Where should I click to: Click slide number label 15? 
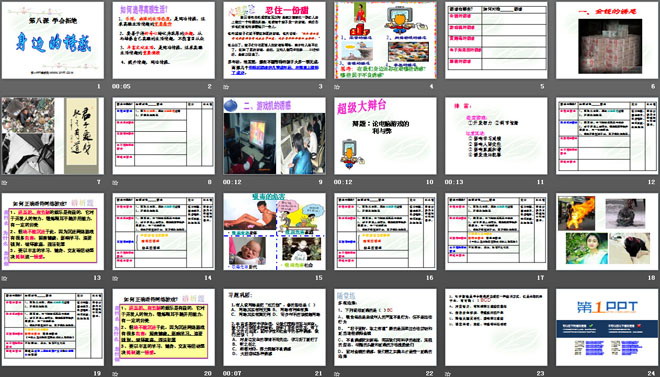tap(319, 278)
